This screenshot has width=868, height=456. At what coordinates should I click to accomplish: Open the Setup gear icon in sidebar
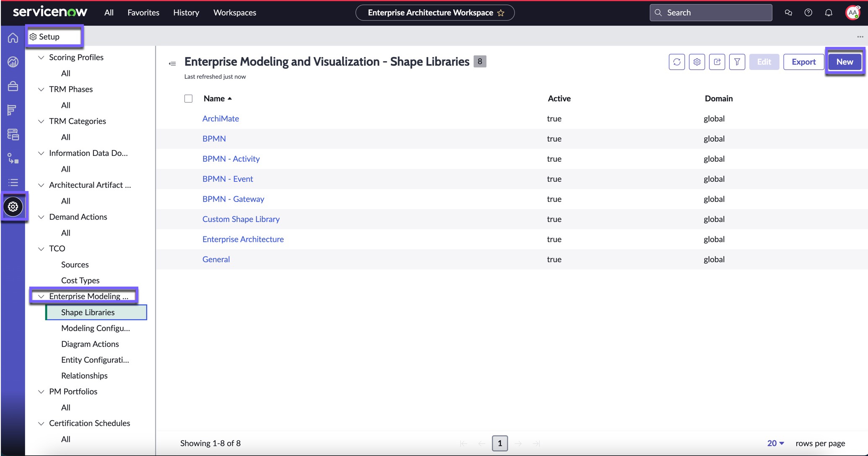(x=13, y=207)
